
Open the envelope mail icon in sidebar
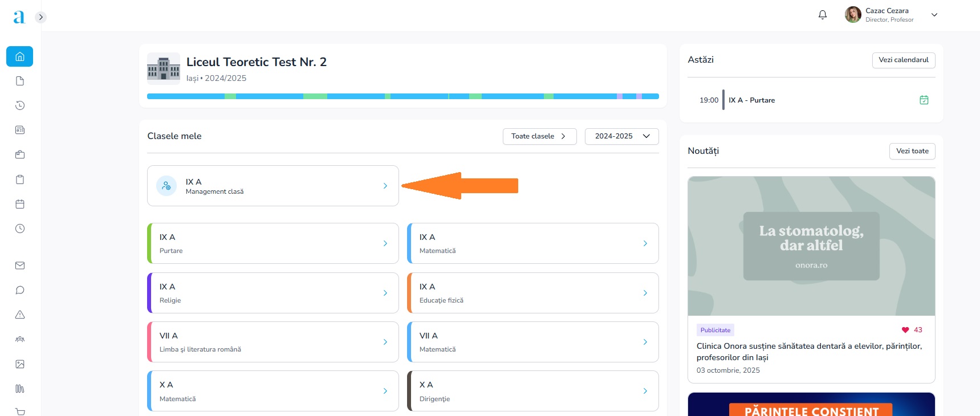(x=20, y=266)
